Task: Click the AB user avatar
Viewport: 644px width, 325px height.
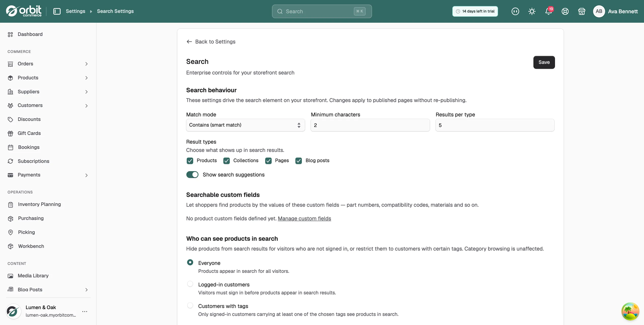Action: [x=599, y=11]
